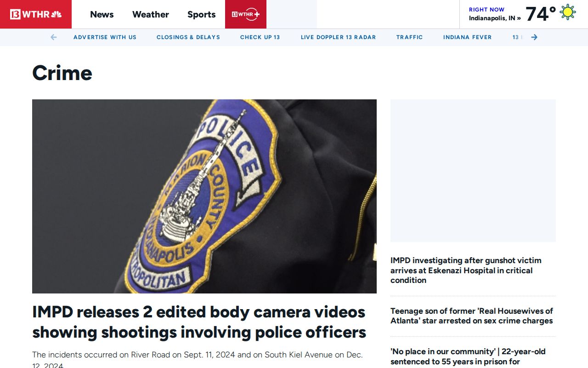This screenshot has height=368, width=588.
Task: Click the sunny weather icon
Action: (568, 12)
